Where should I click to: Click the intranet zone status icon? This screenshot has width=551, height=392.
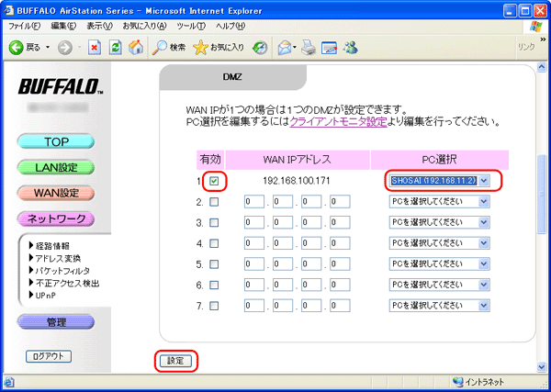[x=458, y=383]
